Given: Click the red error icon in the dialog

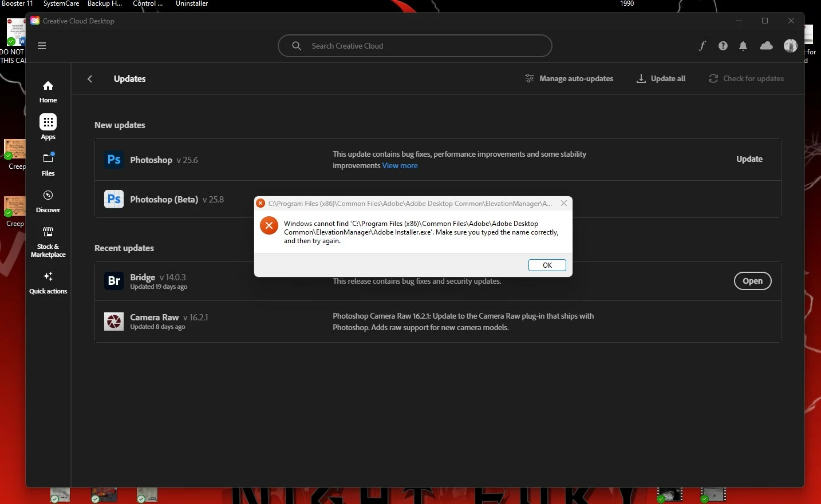Looking at the screenshot, I should coord(269,225).
